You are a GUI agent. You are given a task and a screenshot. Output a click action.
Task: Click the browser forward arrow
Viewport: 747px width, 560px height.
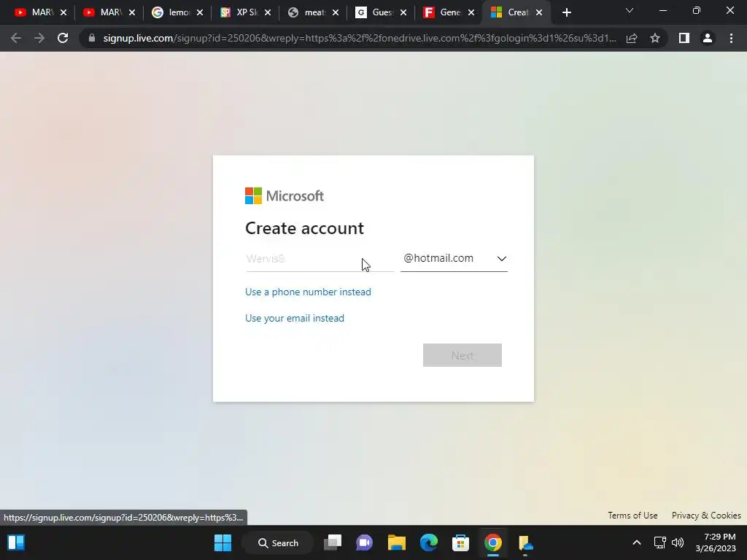pos(39,38)
